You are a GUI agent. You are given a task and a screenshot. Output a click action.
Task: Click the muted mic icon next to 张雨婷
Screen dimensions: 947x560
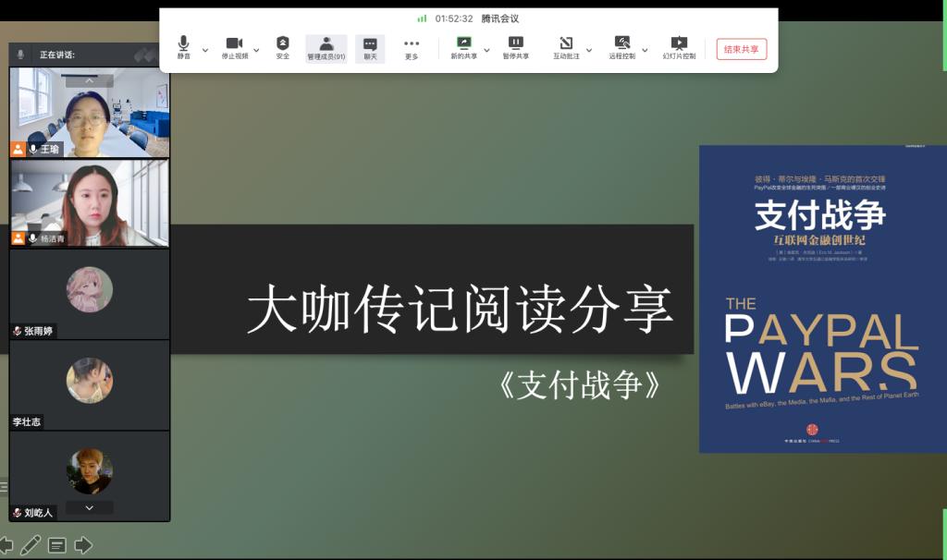17,331
